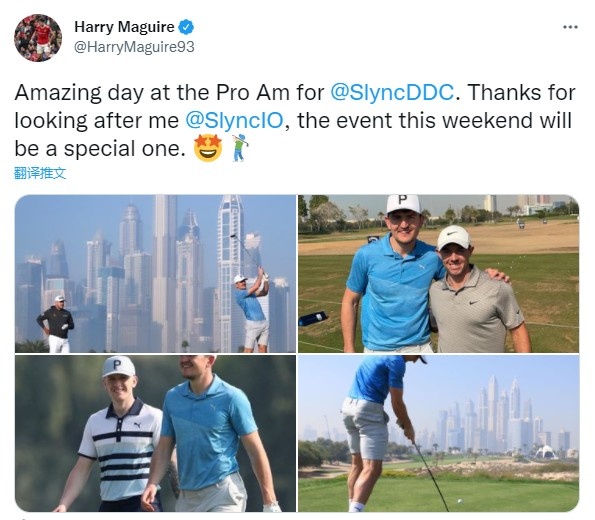Click the blue verified badge icon

(186, 27)
